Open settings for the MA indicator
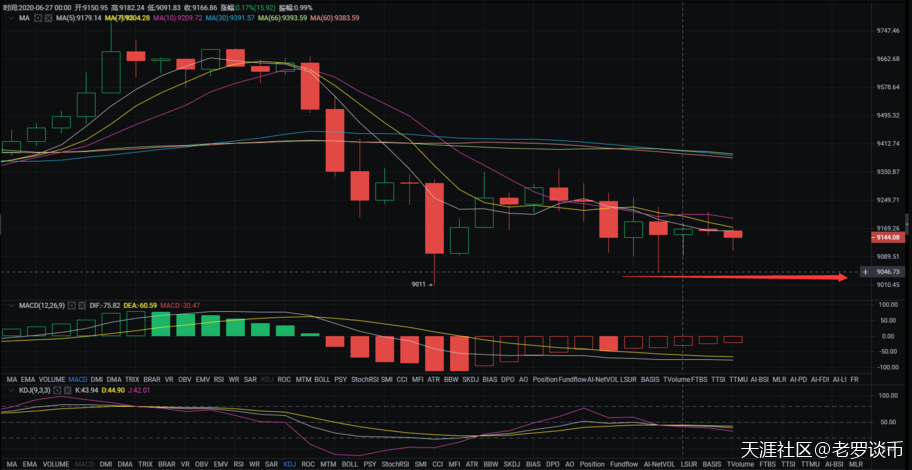Screen dimensions: 912x470 click(x=39, y=17)
